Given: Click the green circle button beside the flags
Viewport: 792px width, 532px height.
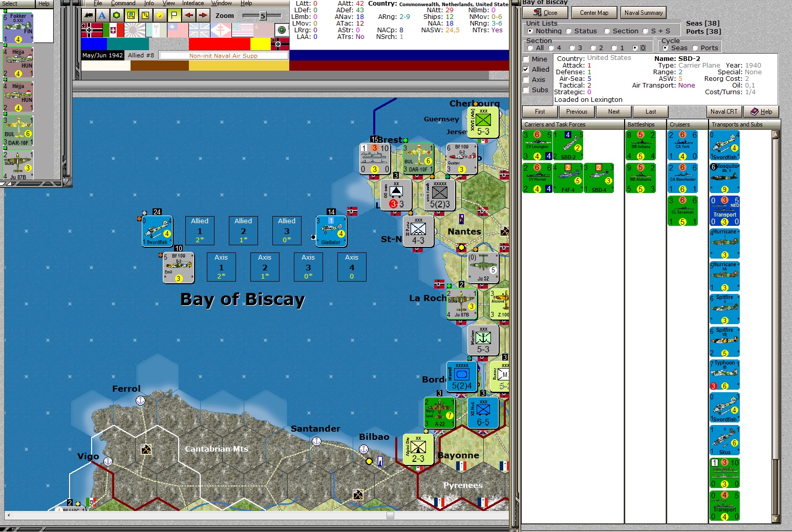Looking at the screenshot, I should click(x=281, y=30).
